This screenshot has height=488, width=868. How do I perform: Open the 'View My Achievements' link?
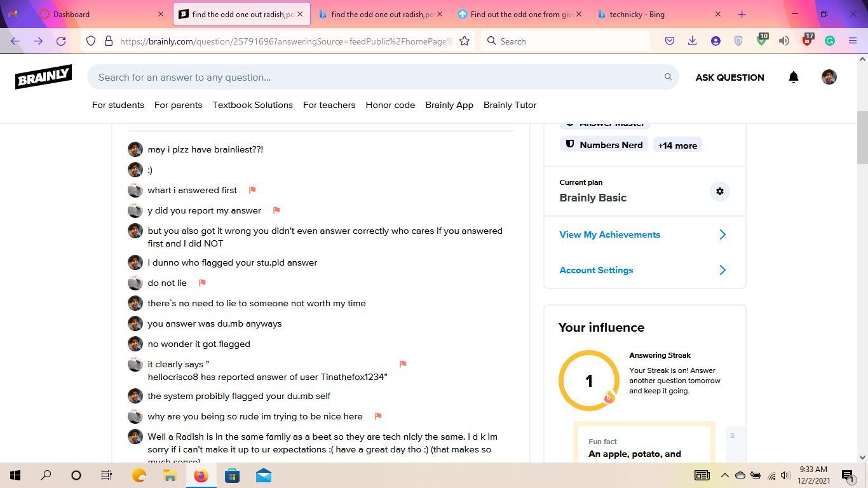pos(609,234)
